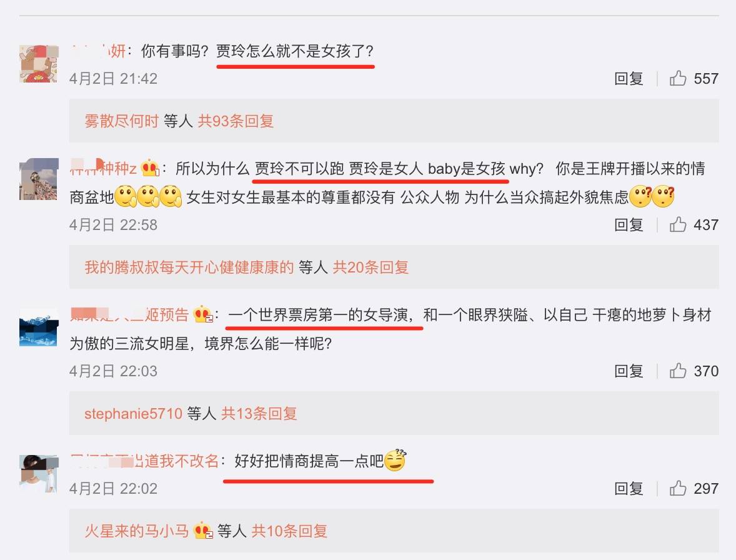Reply to the 4月2日 22:58 comment
Image resolution: width=736 pixels, height=560 pixels.
pos(629,225)
